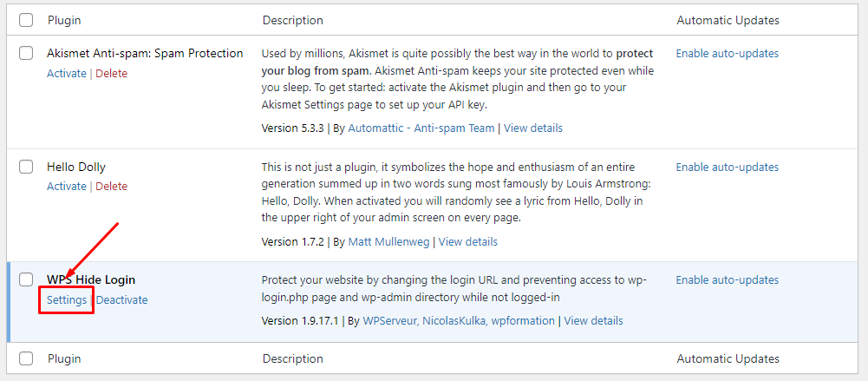The image size is (868, 381).
Task: Open WPS Hide Login Settings
Action: [67, 300]
